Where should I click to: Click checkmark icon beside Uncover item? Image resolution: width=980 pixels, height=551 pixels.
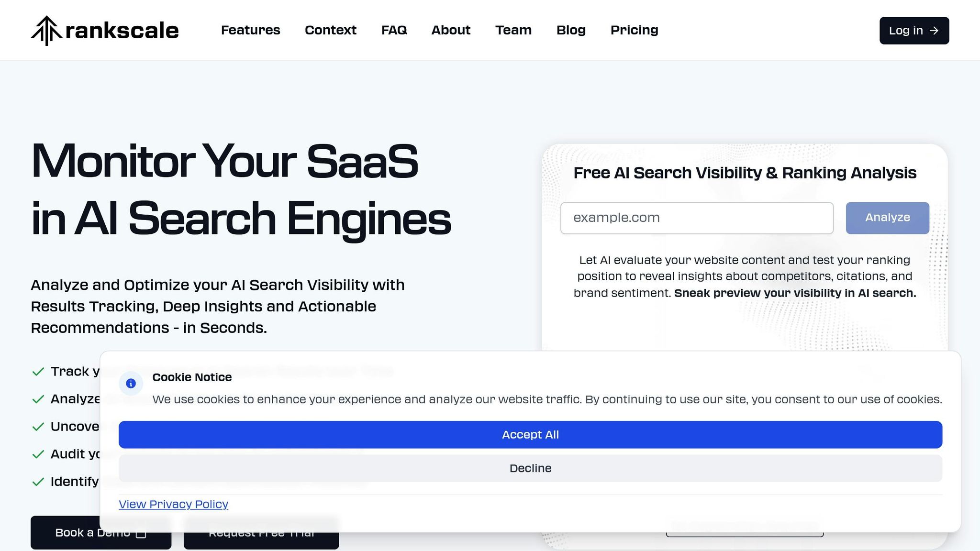click(x=38, y=427)
